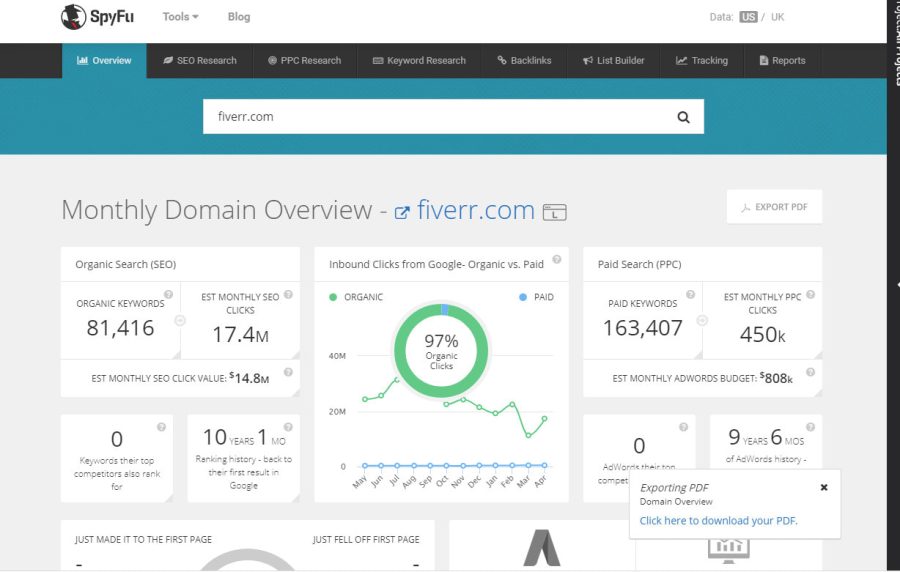Click the Export PDF button
Image resolution: width=900 pixels, height=572 pixels.
[774, 207]
